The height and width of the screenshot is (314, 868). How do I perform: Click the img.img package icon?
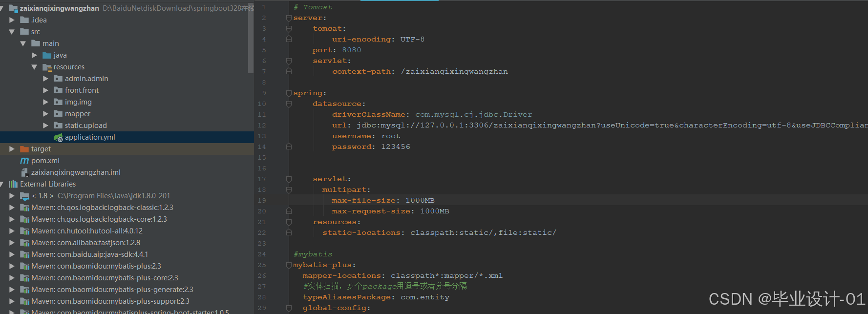click(58, 102)
